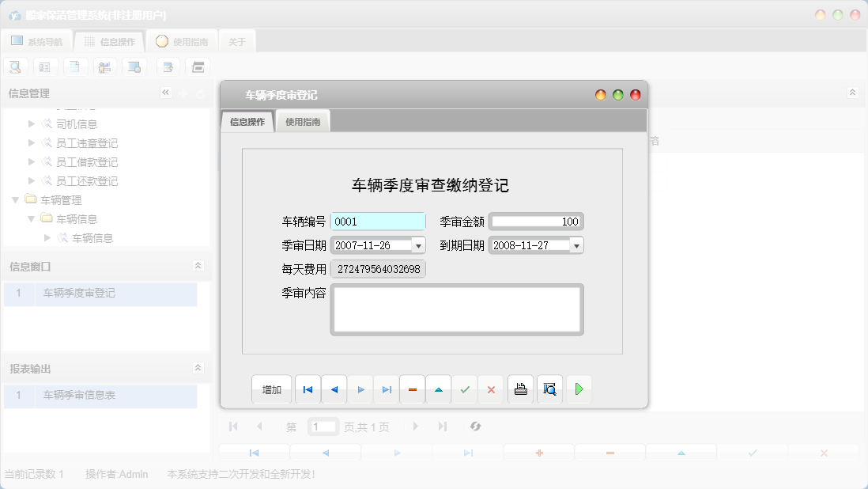This screenshot has width=868, height=489.
Task: Select the employee info icon on the toolbar
Action: pos(104,66)
